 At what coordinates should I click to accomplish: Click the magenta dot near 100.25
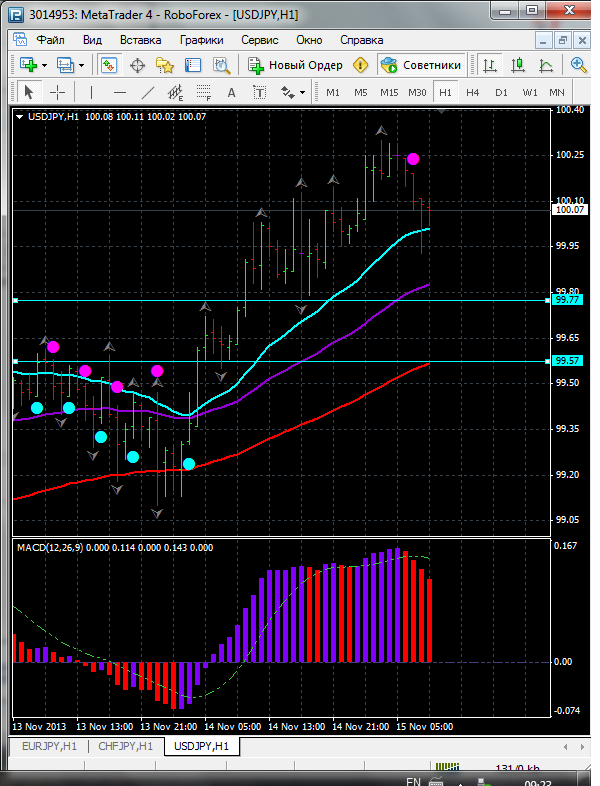click(x=413, y=159)
